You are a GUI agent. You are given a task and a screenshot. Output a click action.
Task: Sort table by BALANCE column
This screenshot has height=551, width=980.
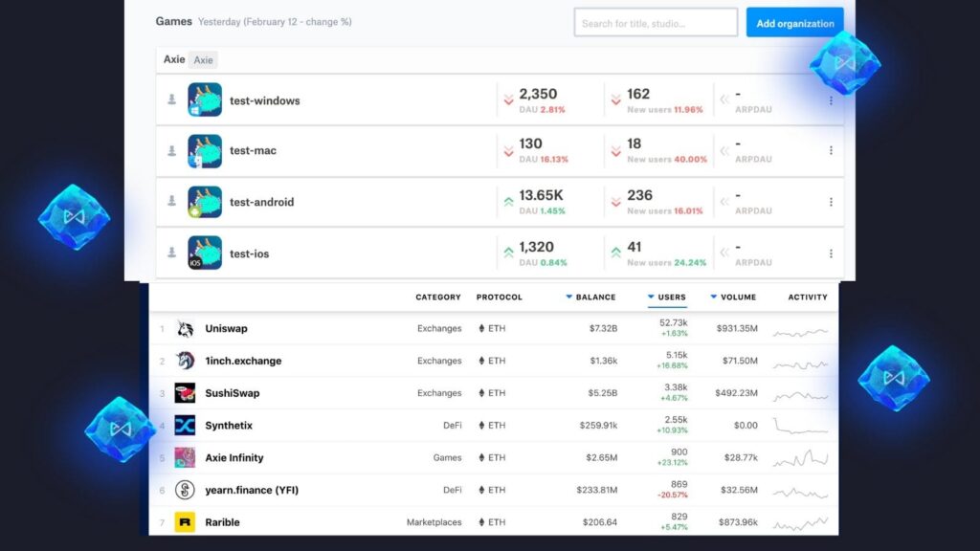(x=590, y=298)
